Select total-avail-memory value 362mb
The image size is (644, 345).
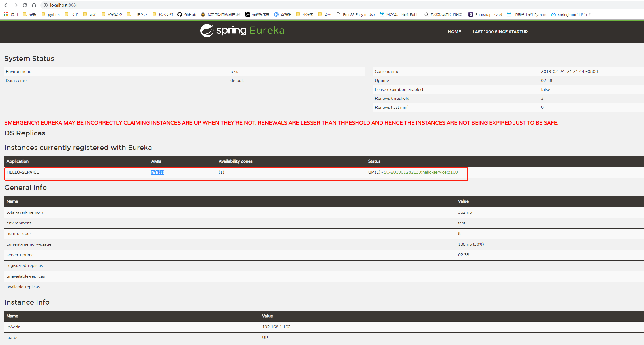[x=465, y=212]
